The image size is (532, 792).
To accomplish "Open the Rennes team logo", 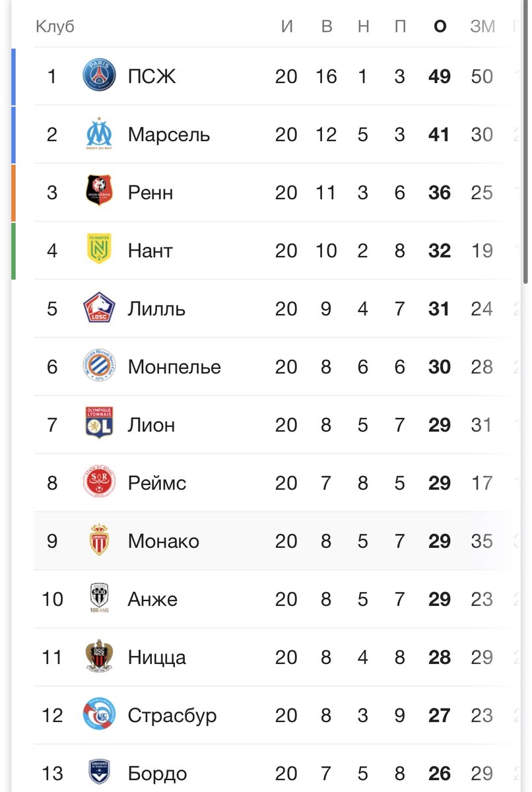I will [x=99, y=192].
